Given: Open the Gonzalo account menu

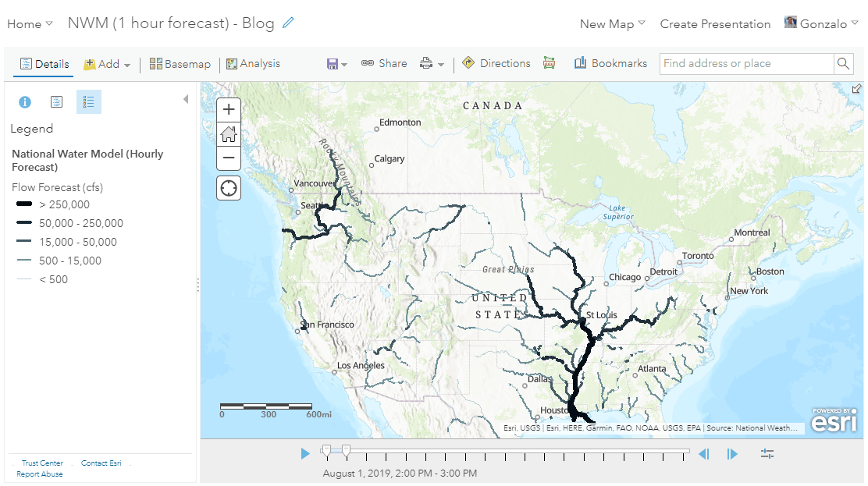Looking at the screenshot, I should point(821,23).
